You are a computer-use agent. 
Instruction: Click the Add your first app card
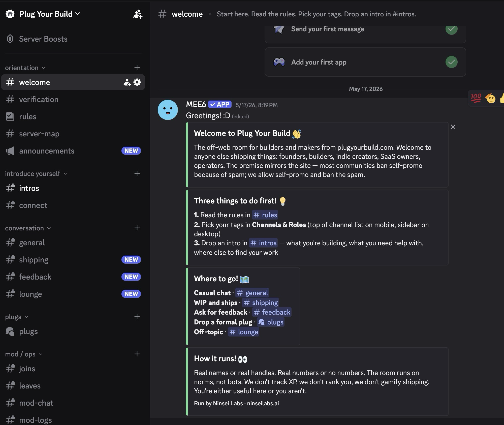point(365,62)
